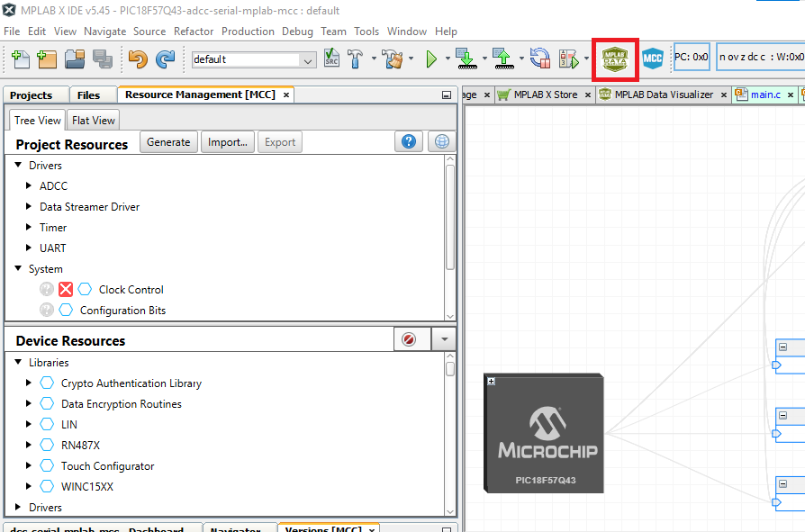The image size is (805, 532).
Task: Expand the PIC18F57Q43 chip block plus
Action: (x=492, y=381)
